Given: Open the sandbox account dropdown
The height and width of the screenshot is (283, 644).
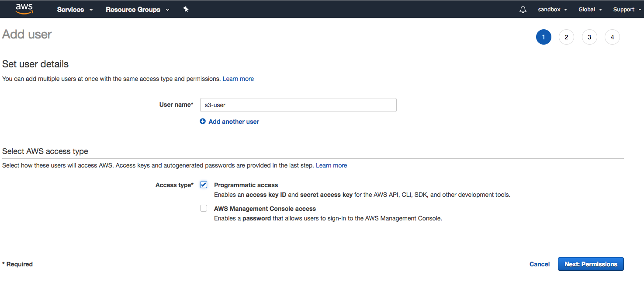Looking at the screenshot, I should (552, 10).
